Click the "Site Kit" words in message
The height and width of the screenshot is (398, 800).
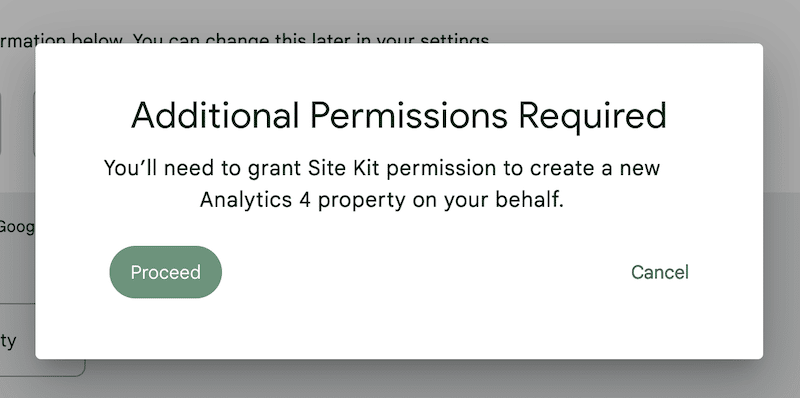[x=343, y=168]
